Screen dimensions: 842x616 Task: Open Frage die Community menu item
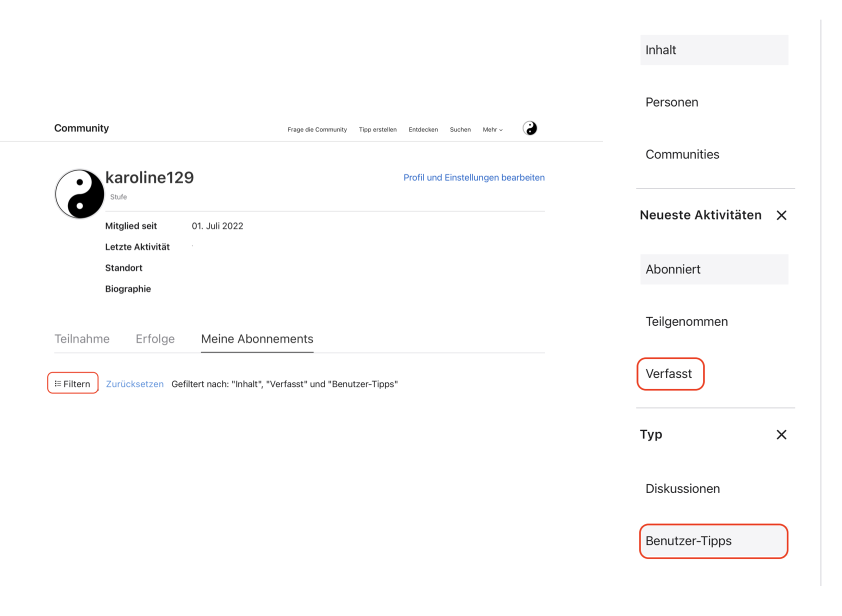click(317, 129)
